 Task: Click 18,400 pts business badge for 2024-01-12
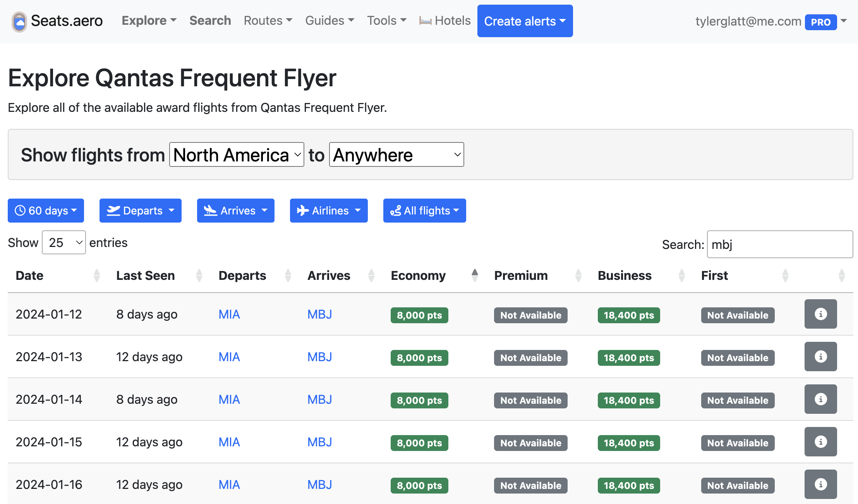tap(629, 315)
